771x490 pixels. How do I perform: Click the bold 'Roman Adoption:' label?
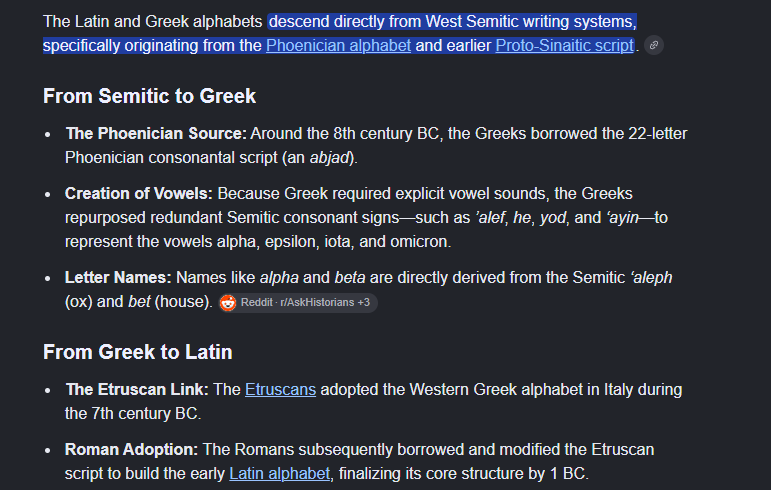pyautogui.click(x=131, y=450)
